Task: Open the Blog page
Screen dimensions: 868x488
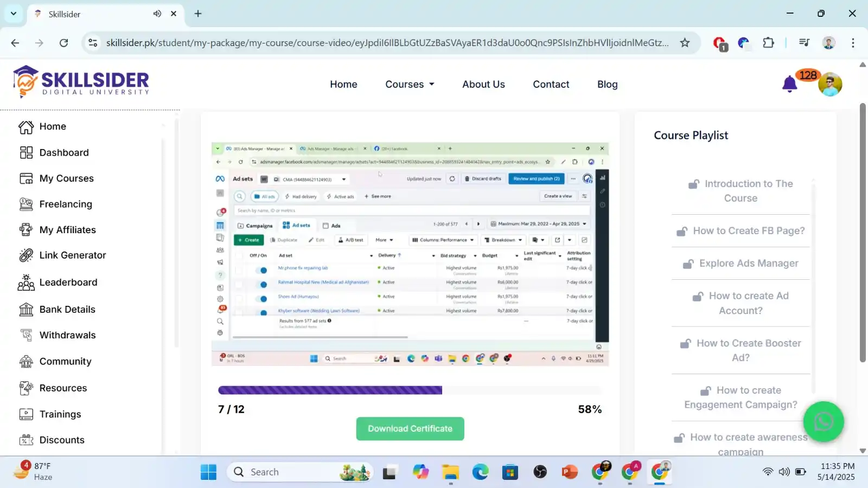Action: (x=607, y=84)
